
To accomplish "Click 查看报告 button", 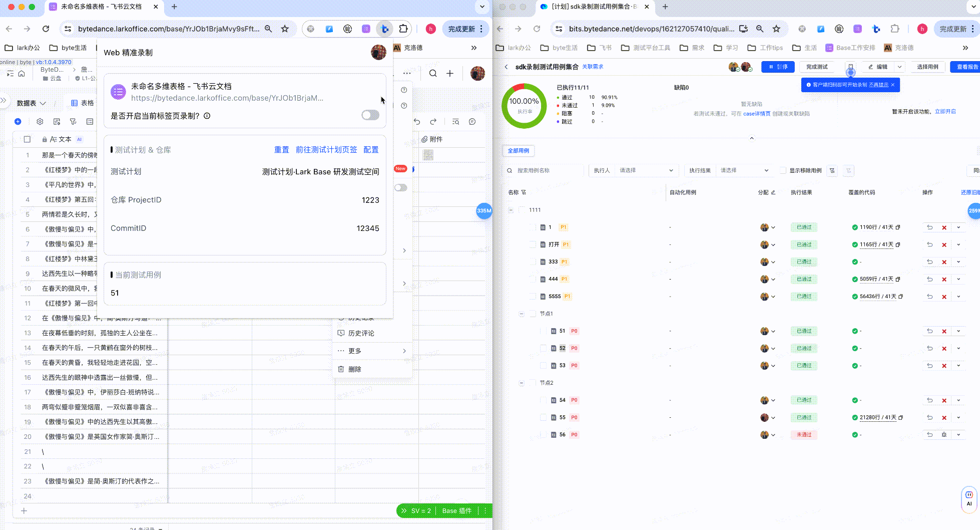I will click(x=965, y=67).
